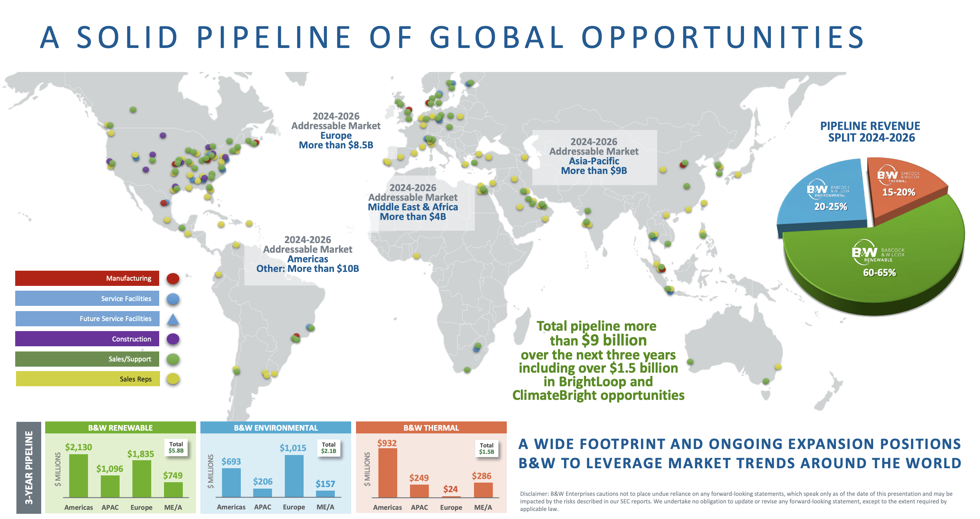Click the Middle East & Africa $4B label
Image resolution: width=980 pixels, height=519 pixels.
413,212
